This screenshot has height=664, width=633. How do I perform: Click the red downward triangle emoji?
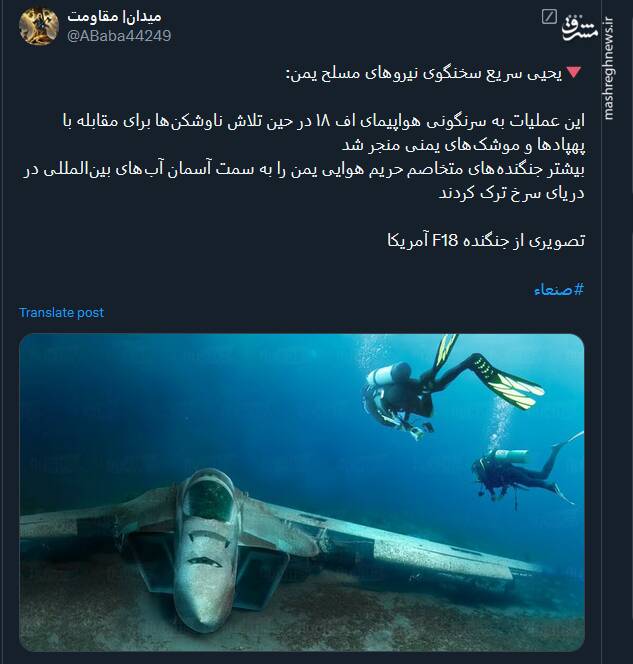[575, 72]
